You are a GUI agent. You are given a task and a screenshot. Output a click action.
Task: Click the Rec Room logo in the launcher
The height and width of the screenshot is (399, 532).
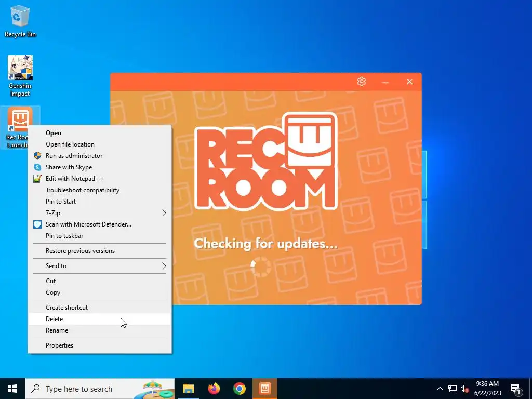(265, 161)
